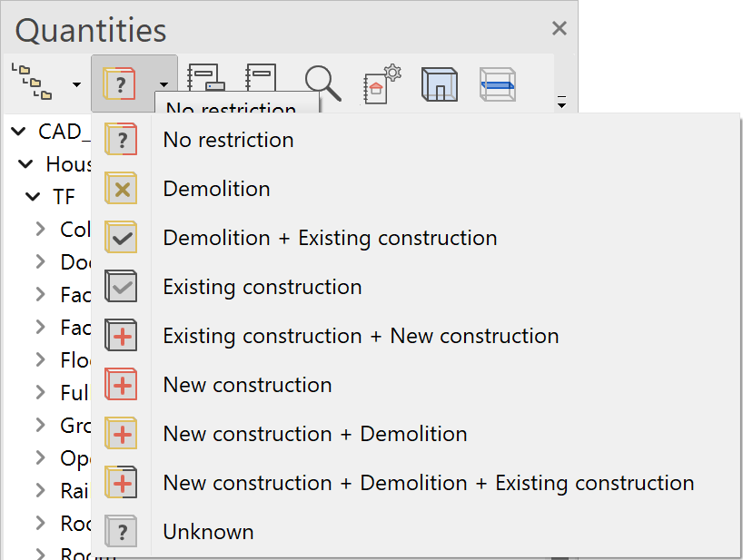The image size is (743, 560).
Task: Click the yellow-gray cube red plus icon
Action: (x=121, y=482)
